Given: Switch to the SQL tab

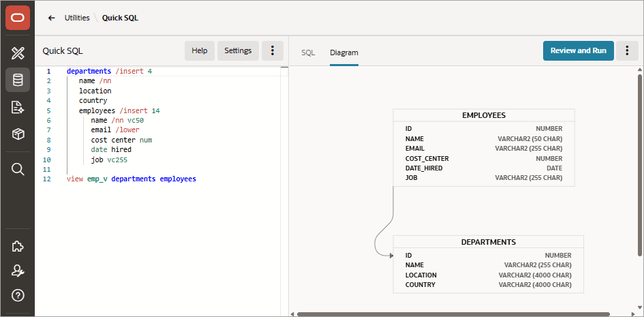Looking at the screenshot, I should 308,52.
